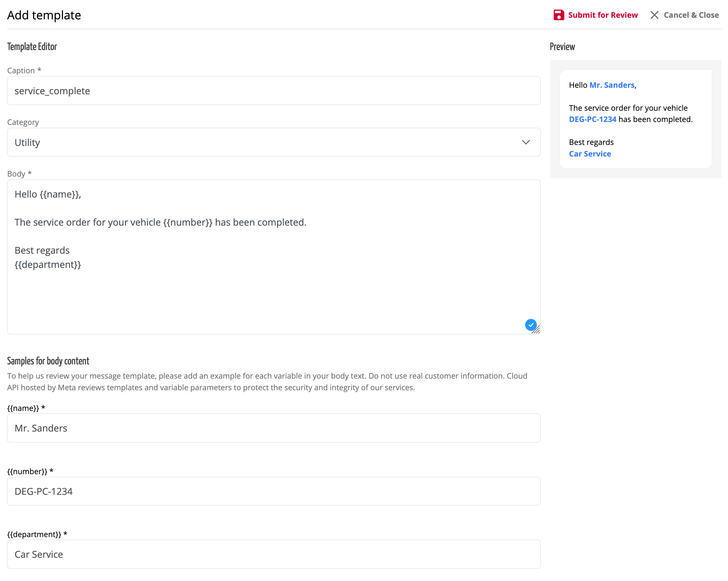
Task: Click DEG-PC-1234 highlighted text in Preview
Action: 592,119
